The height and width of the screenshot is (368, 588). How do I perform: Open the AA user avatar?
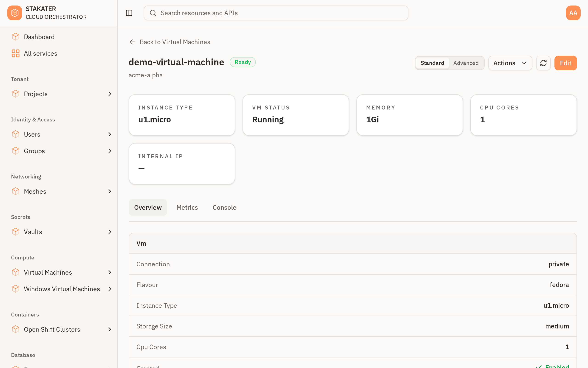(573, 13)
